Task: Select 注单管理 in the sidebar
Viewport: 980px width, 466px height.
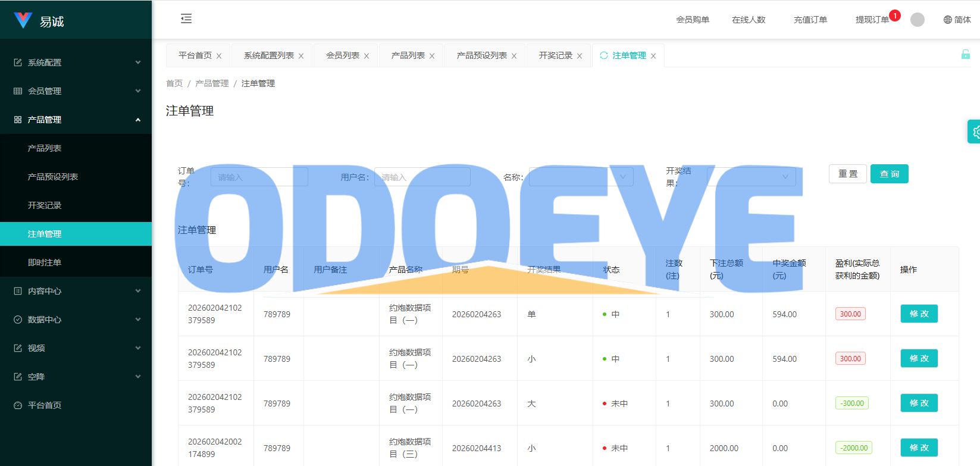Action: tap(76, 234)
